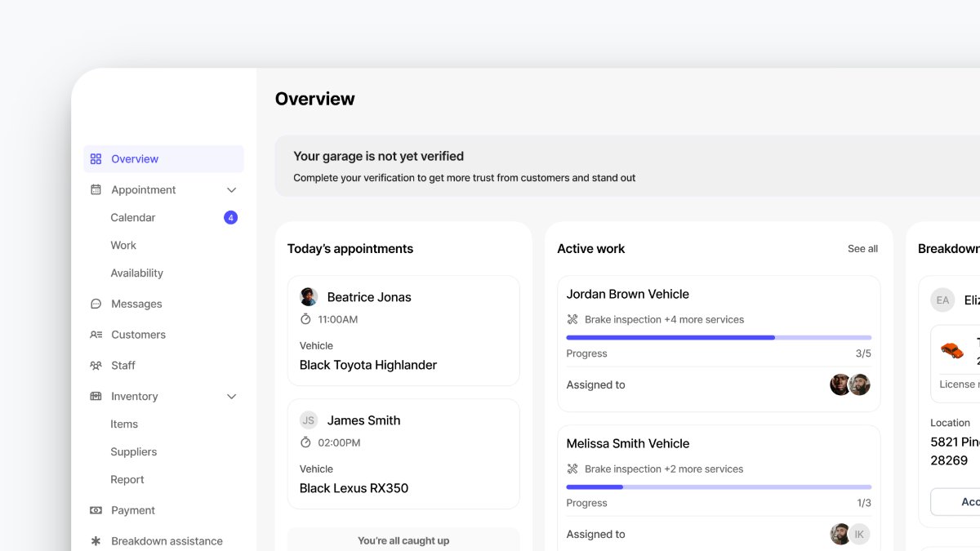Open Melissa Smith Vehicle work card
Viewport: 980px width, 551px height.
[719, 487]
